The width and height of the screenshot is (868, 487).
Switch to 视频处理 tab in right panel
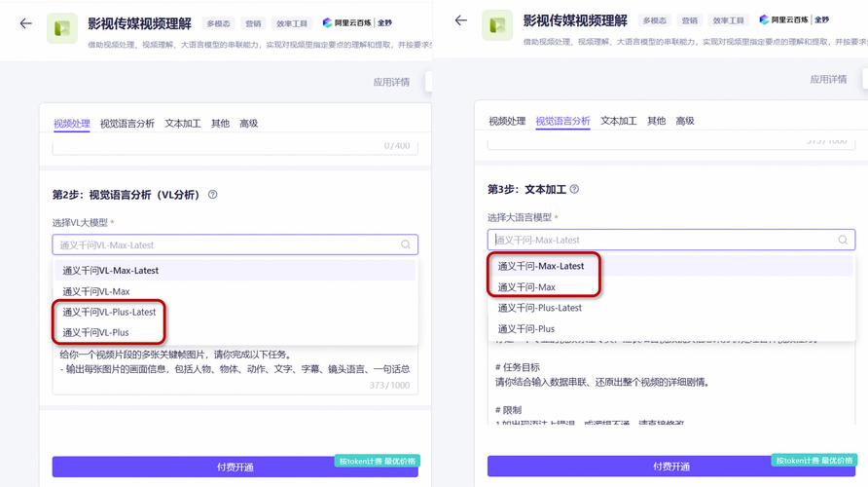tap(507, 121)
